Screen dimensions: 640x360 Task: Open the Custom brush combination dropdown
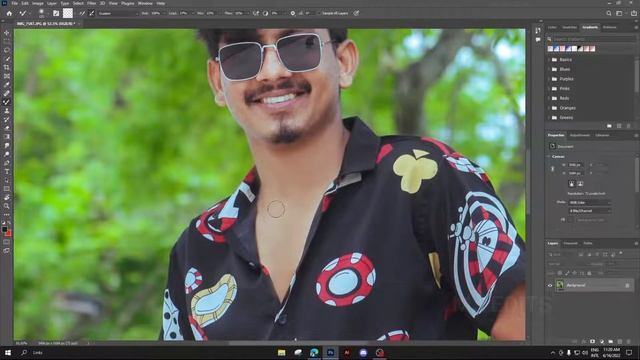pyautogui.click(x=118, y=13)
